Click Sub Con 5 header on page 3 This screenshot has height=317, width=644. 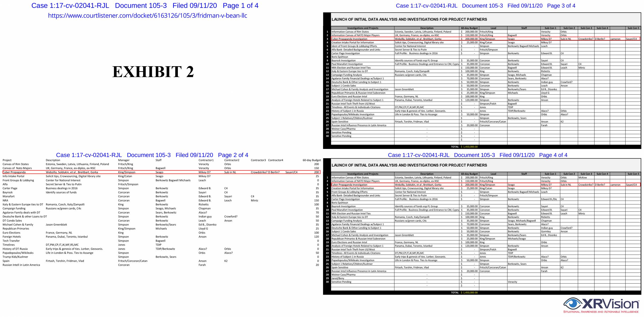point(633,28)
